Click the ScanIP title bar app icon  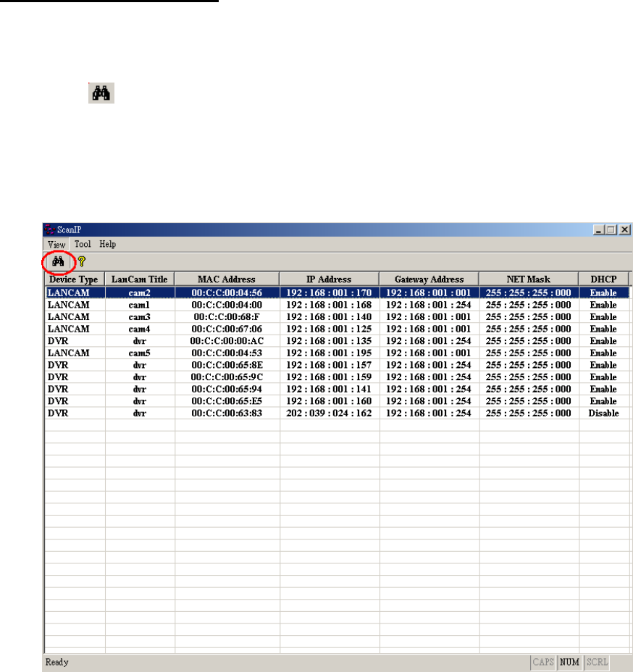(50, 230)
